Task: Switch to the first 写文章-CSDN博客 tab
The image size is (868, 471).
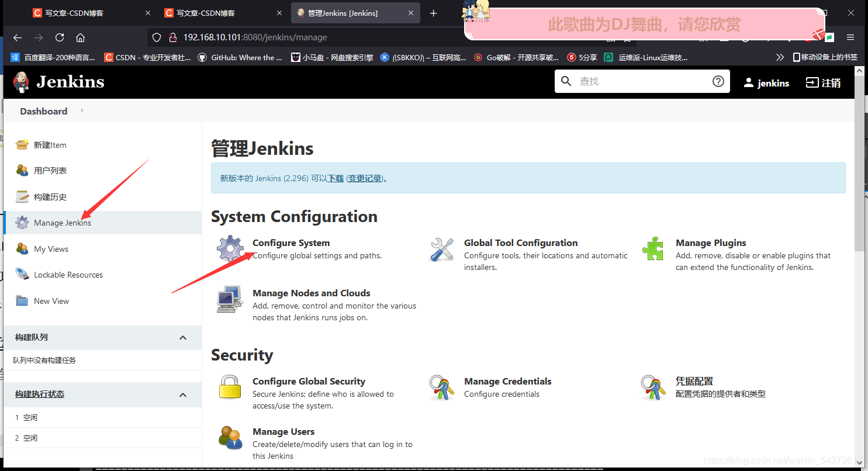Action: click(x=92, y=13)
